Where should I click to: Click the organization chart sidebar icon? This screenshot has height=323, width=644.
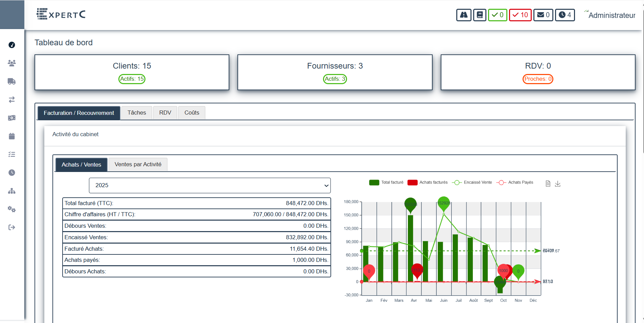(12, 191)
